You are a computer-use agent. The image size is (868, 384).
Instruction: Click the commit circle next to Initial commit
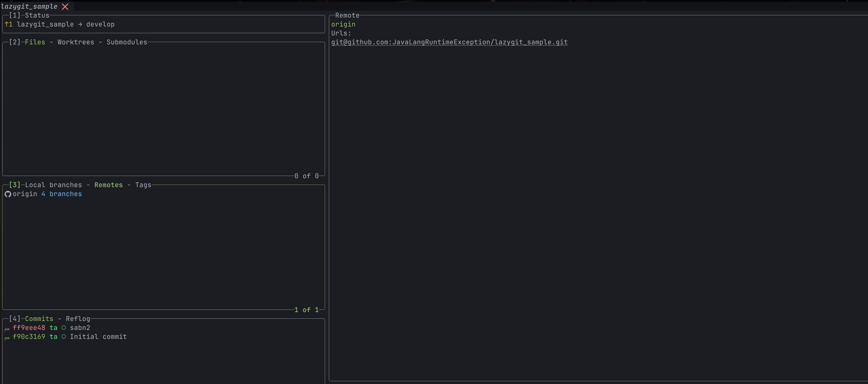(64, 337)
